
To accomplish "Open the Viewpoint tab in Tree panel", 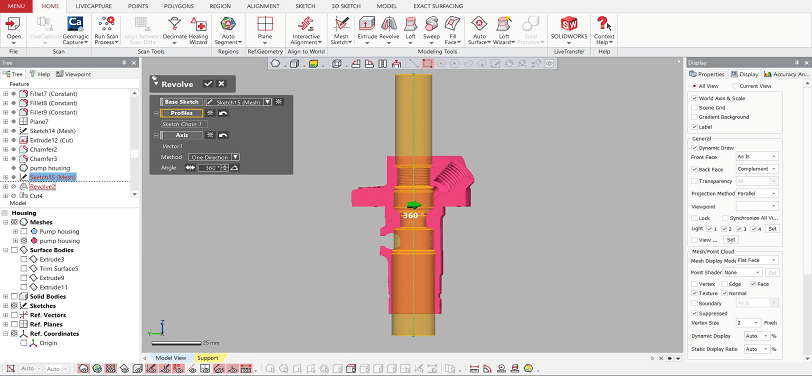I will click(73, 74).
